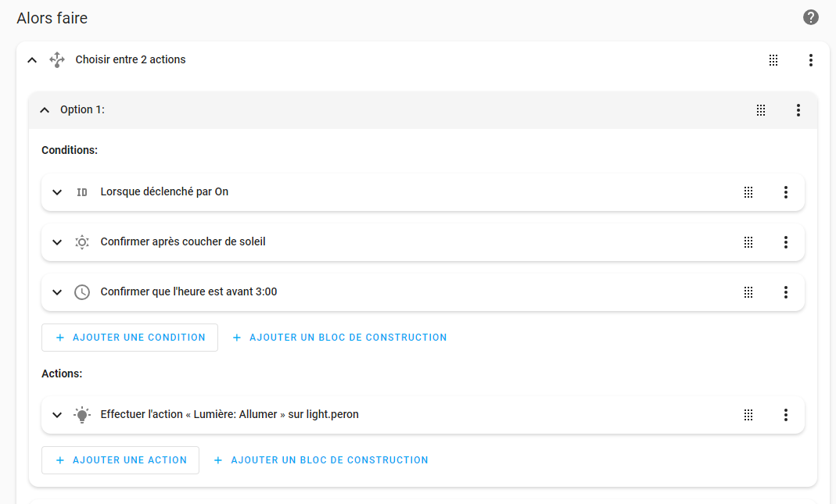Open the overflow menu for the light.peron action
The width and height of the screenshot is (836, 504).
(x=786, y=415)
